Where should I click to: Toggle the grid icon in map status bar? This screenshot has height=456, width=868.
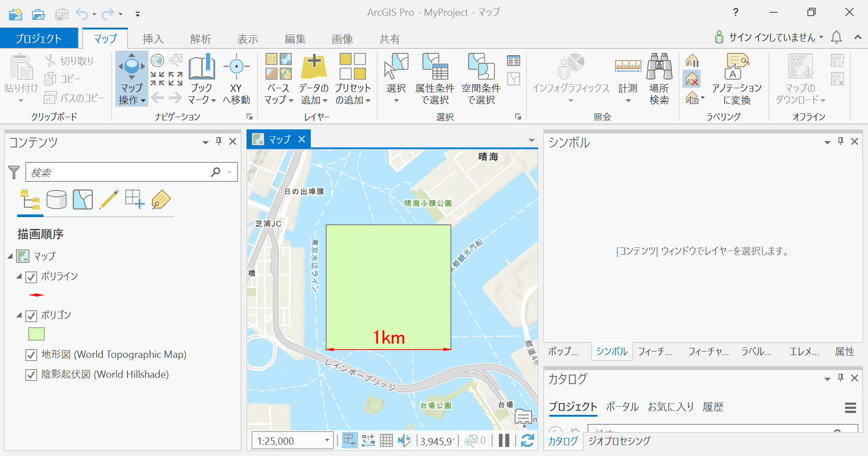[x=386, y=440]
